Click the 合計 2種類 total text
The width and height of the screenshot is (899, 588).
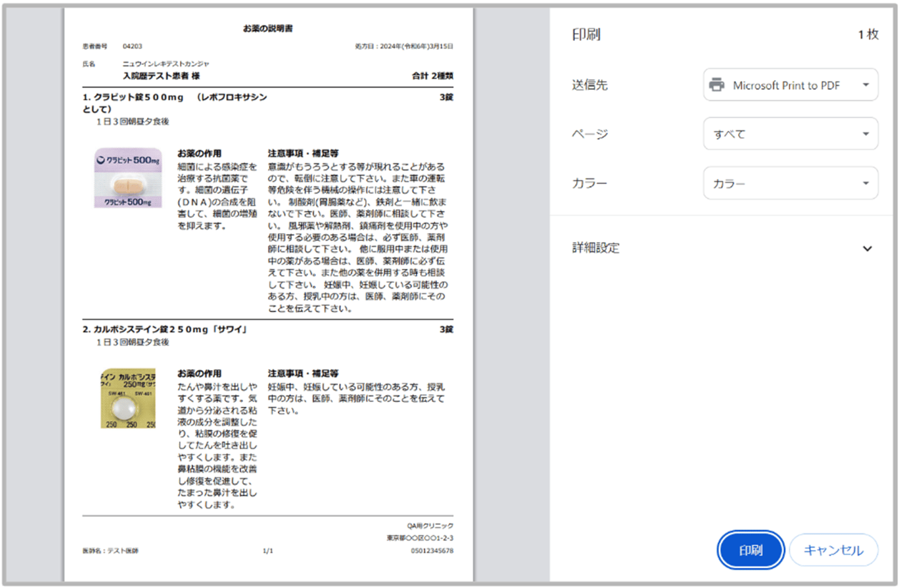coord(432,76)
